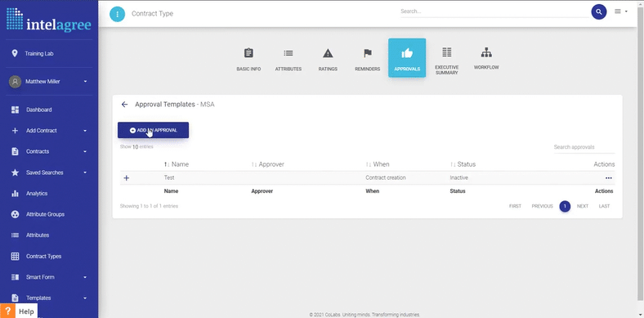
Task: Click the round search magnifier button
Action: click(x=599, y=11)
